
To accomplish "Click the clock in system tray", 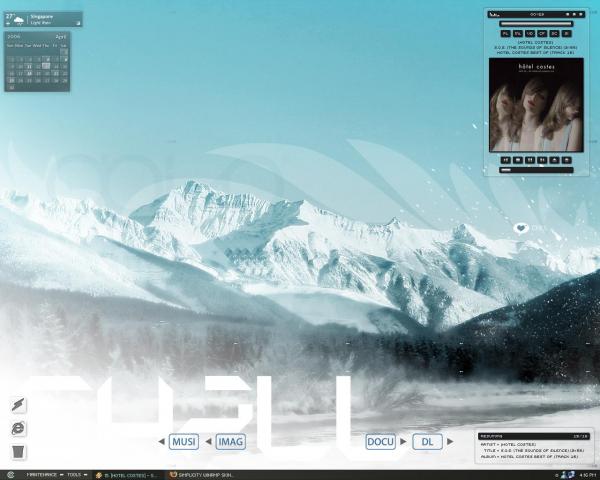I will (x=587, y=475).
